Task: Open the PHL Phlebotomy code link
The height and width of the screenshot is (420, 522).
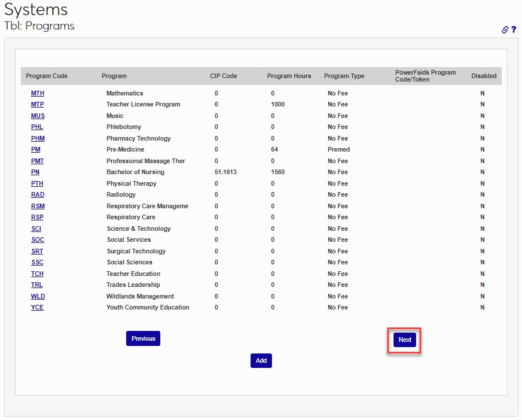Action: 37,127
